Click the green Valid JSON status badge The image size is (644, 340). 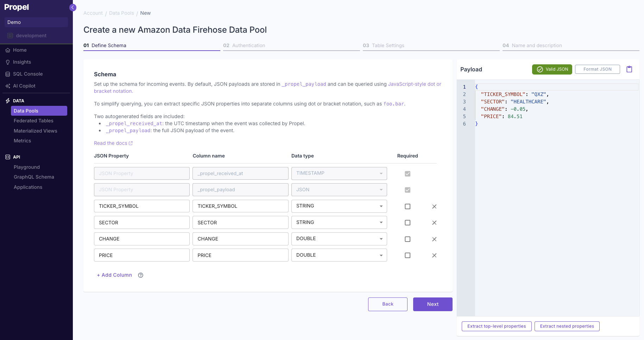[552, 69]
